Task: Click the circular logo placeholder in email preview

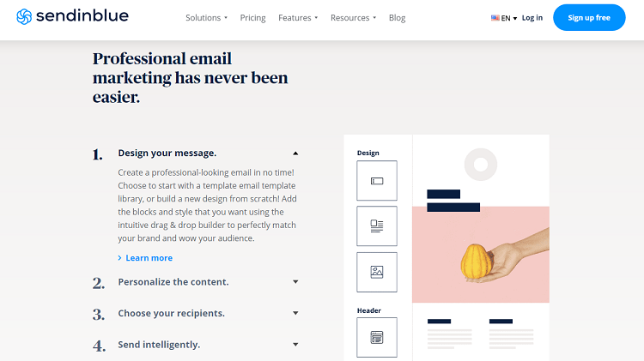Action: coord(481,165)
